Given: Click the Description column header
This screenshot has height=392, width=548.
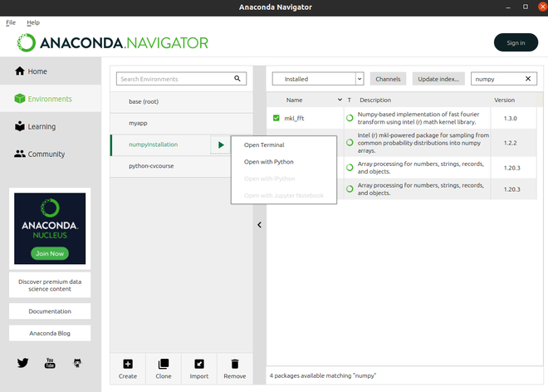Looking at the screenshot, I should pos(375,100).
